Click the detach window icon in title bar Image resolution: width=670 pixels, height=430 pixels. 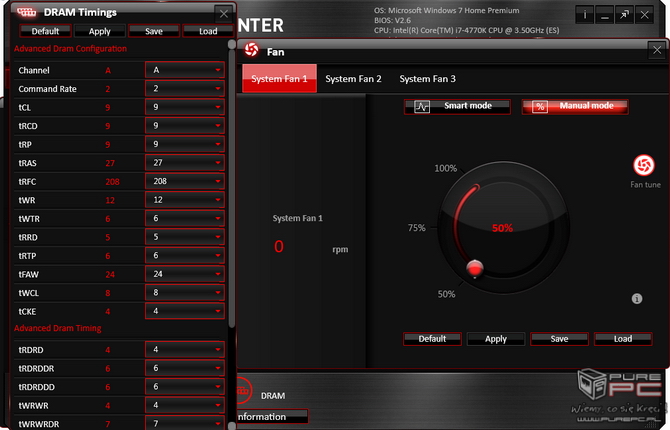click(x=624, y=16)
